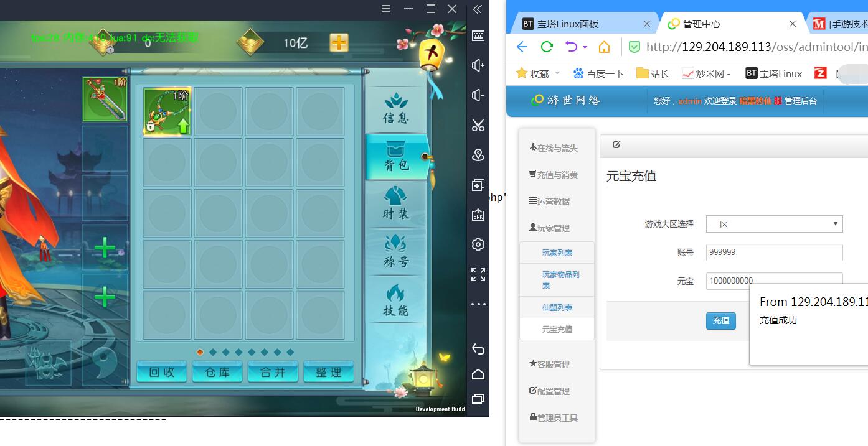Image resolution: width=868 pixels, height=446 pixels.
Task: Open the 游戏大区选择 dropdown
Action: click(774, 224)
